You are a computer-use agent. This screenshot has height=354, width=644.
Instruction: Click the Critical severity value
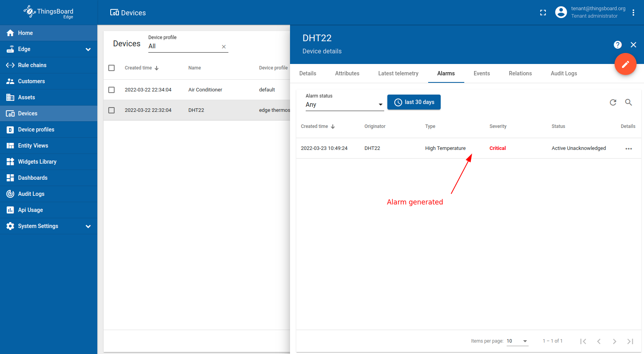(x=498, y=148)
